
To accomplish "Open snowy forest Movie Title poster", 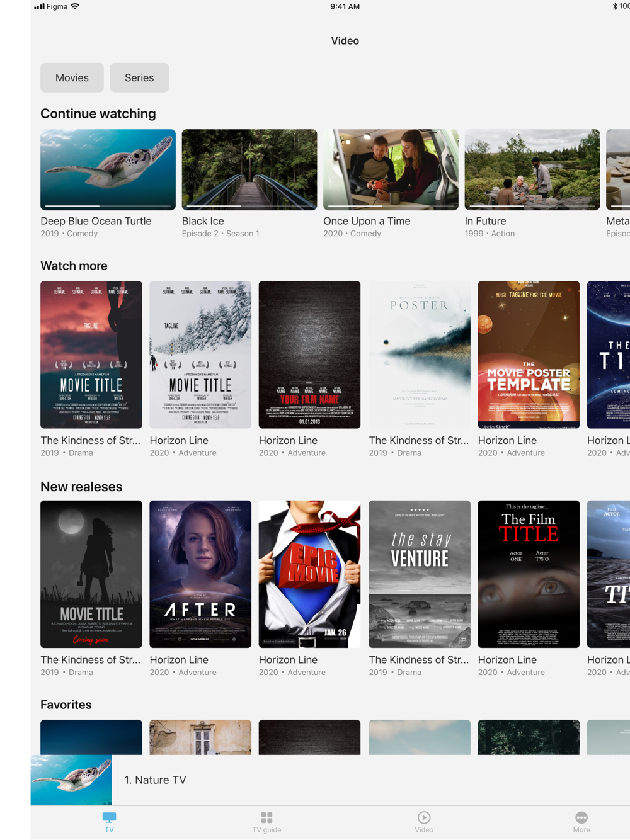I will [200, 355].
